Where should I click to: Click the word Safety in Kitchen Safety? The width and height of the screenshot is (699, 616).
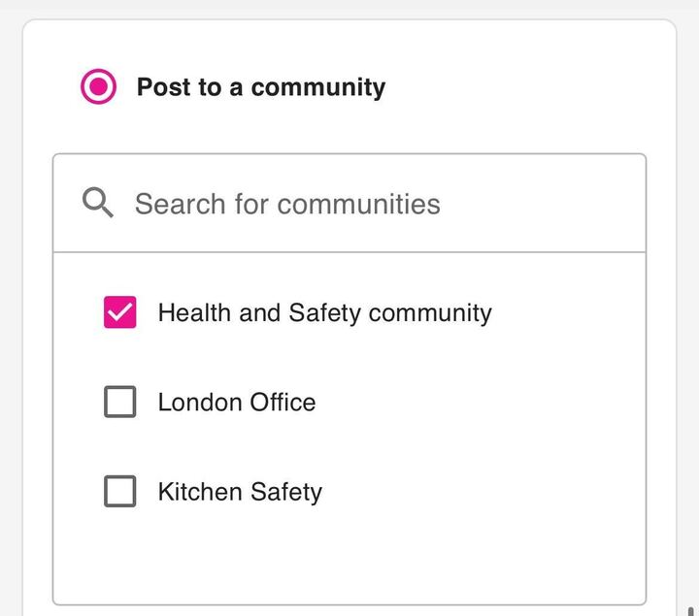click(283, 492)
